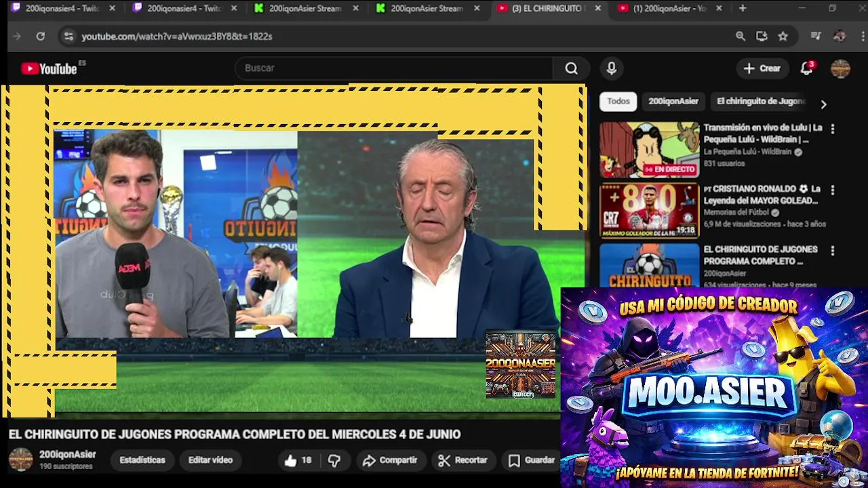Close the (1) 200iqonAsier YouTube tab
The width and height of the screenshot is (868, 488).
coord(719,9)
